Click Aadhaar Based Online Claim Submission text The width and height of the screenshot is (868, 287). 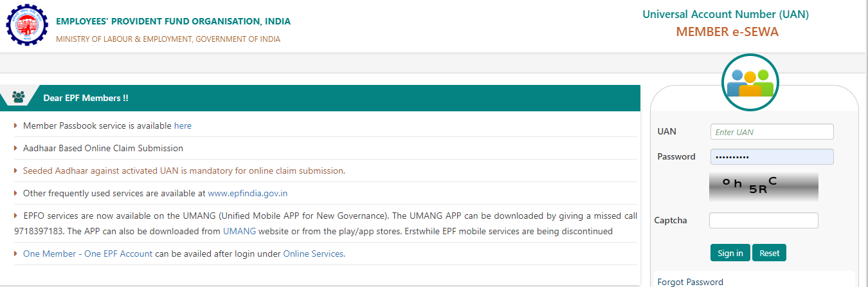tap(103, 148)
